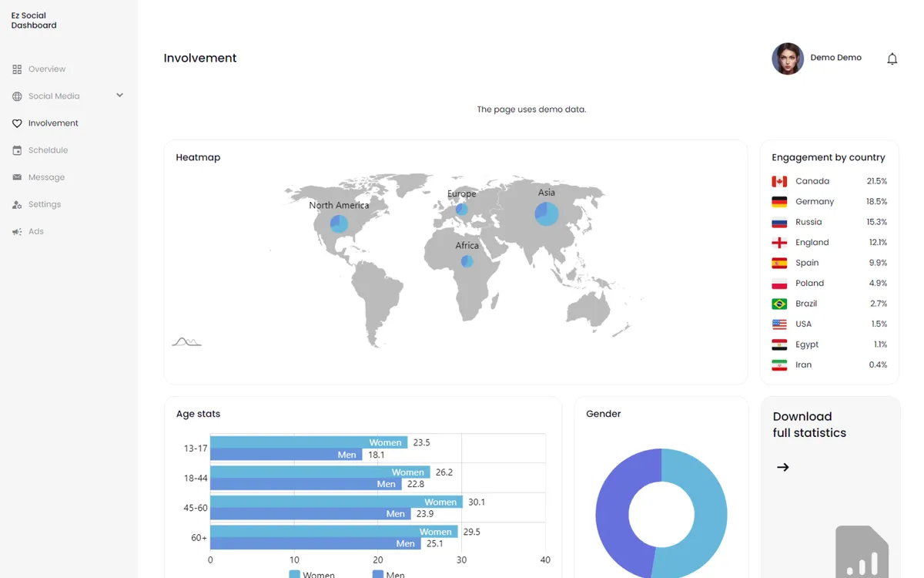This screenshot has width=924, height=578.
Task: Click the Women bar for 45-60
Action: pyautogui.click(x=336, y=502)
